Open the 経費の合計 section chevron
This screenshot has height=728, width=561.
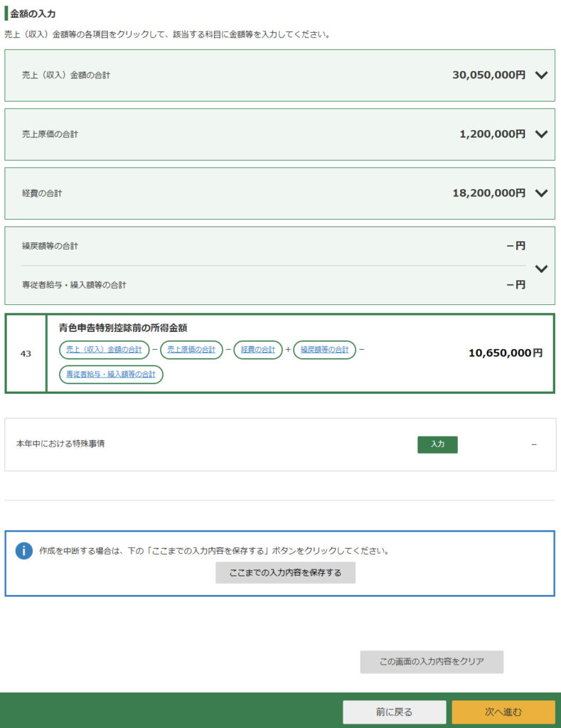tap(541, 193)
